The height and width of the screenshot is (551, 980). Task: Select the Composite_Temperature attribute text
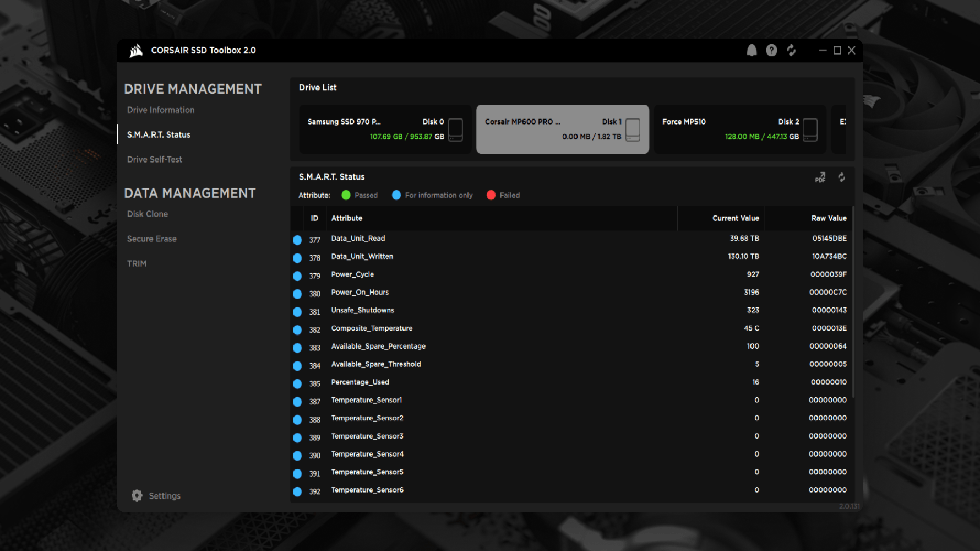click(x=372, y=328)
